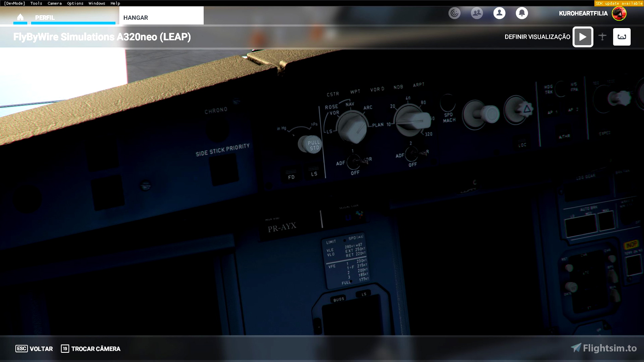Click the DEFINIR VISUALIZAÇÃO label
644x362 pixels.
click(x=537, y=37)
